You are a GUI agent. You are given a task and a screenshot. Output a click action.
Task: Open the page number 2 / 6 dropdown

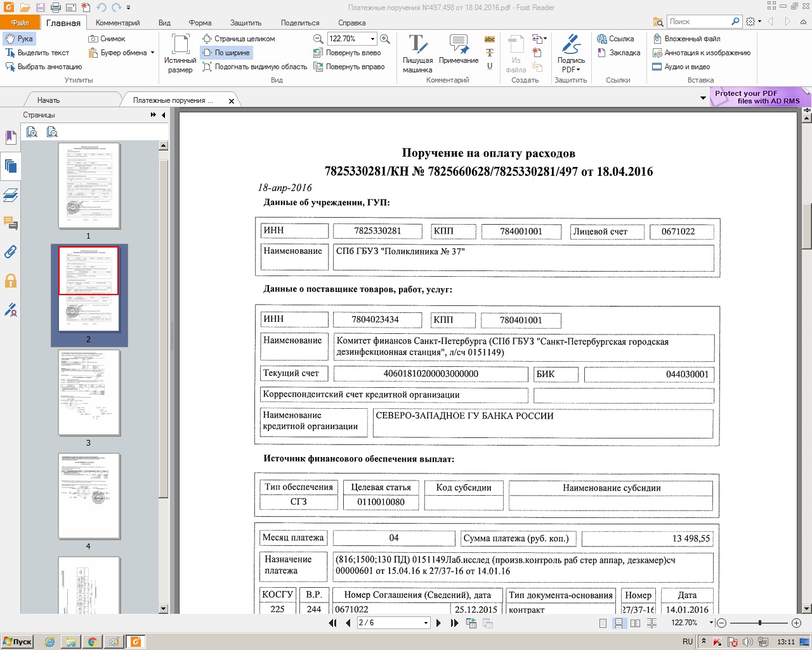[x=426, y=623]
